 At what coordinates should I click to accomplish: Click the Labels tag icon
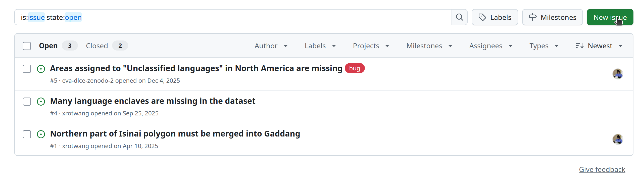[483, 17]
